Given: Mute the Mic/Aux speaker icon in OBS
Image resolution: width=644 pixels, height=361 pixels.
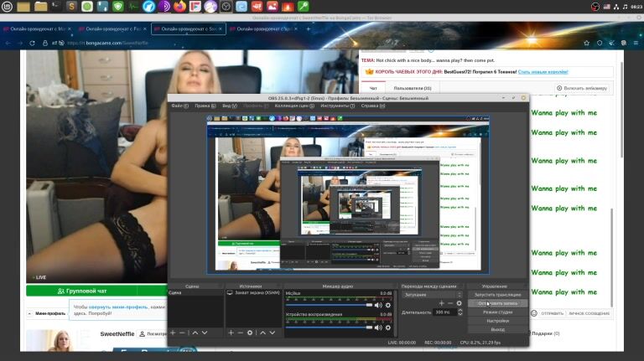Looking at the screenshot, I should [x=378, y=305].
